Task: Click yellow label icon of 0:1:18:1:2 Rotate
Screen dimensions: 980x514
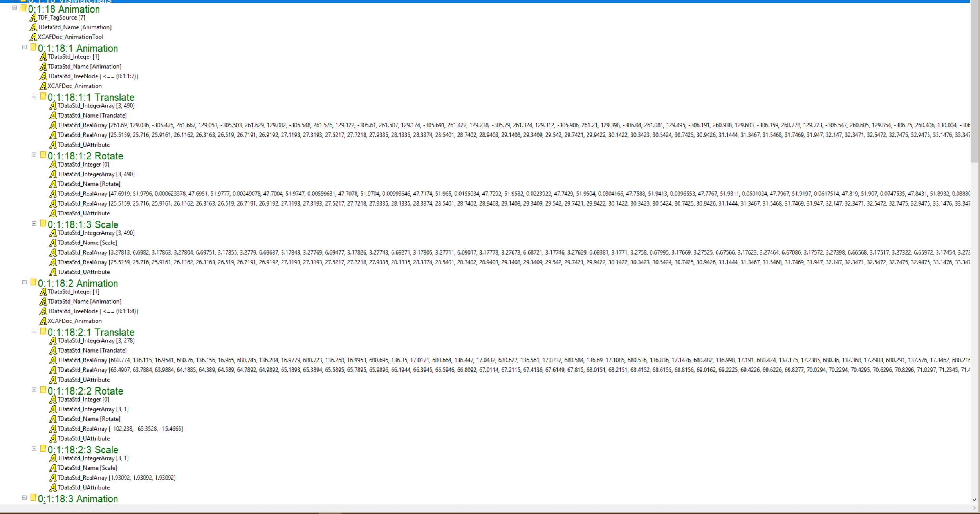Action: point(43,155)
